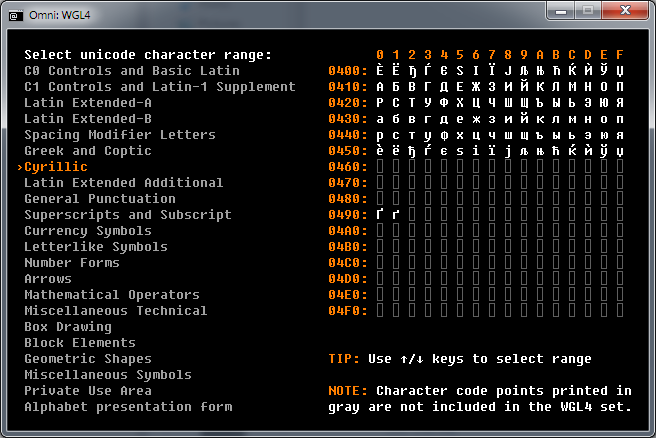Choose Latin Extended-A from list
The height and width of the screenshot is (438, 656).
[x=88, y=102]
